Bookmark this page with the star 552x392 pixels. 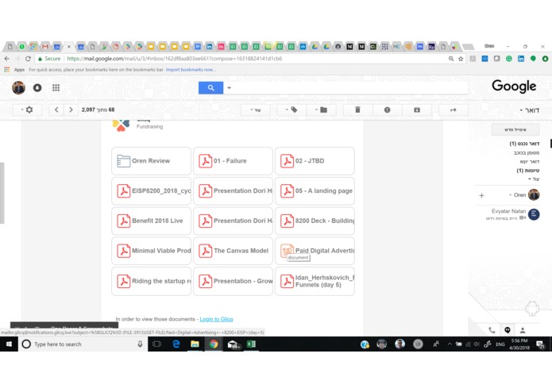click(461, 59)
